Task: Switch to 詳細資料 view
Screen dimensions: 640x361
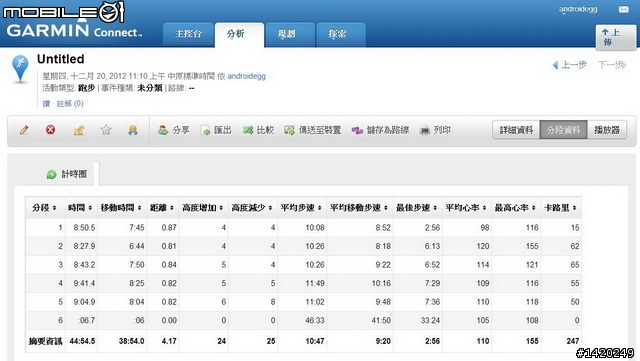Action: point(516,130)
